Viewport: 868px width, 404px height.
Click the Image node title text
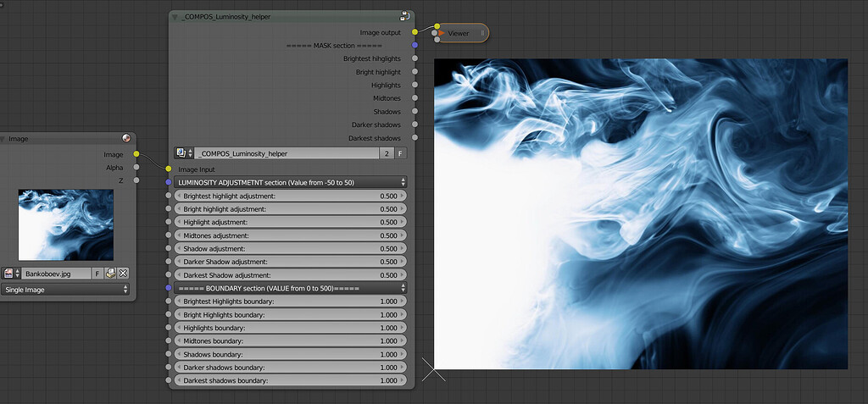pyautogui.click(x=19, y=139)
